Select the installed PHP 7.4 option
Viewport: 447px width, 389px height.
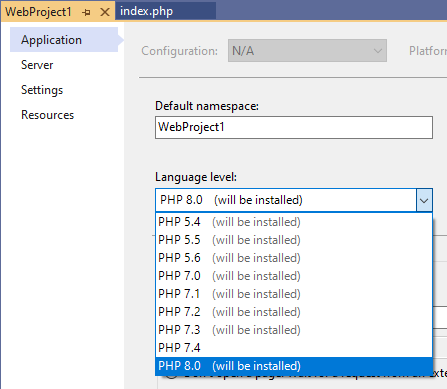pyautogui.click(x=294, y=348)
